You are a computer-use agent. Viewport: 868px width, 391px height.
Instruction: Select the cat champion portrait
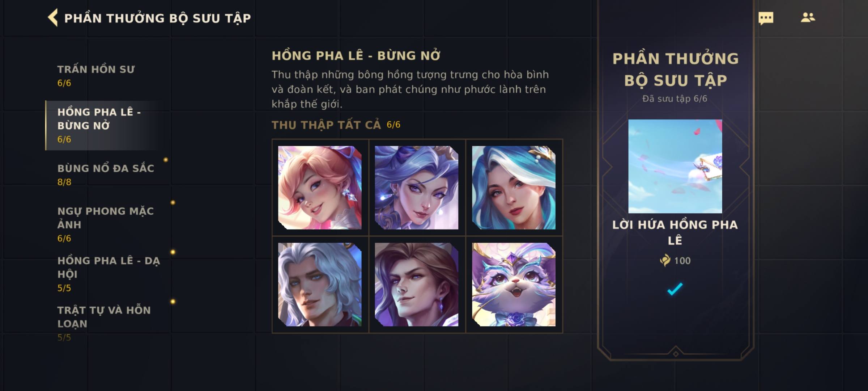coord(514,285)
